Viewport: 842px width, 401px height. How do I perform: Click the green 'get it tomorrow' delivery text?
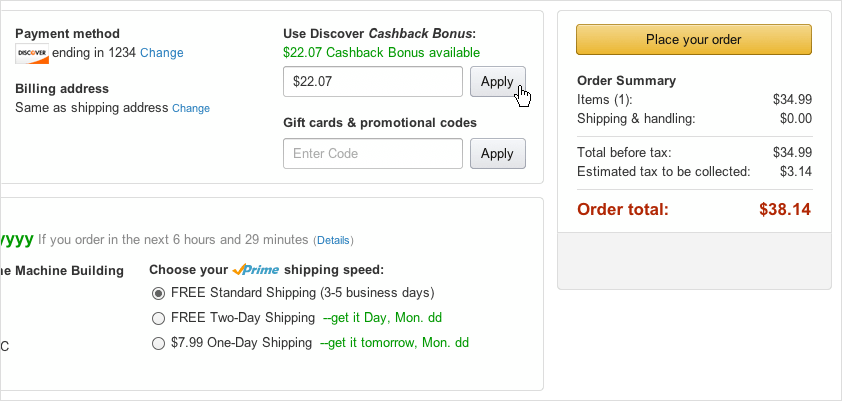click(394, 343)
